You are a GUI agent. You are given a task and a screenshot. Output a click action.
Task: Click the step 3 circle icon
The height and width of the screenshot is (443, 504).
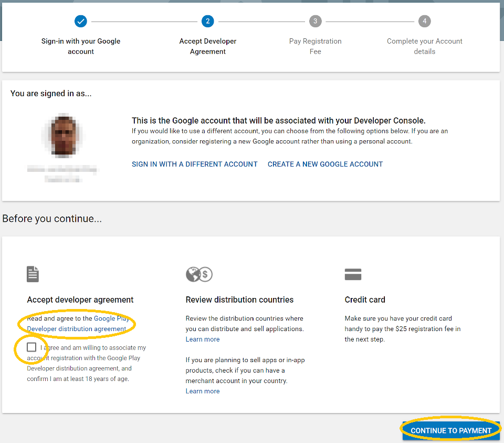click(316, 21)
